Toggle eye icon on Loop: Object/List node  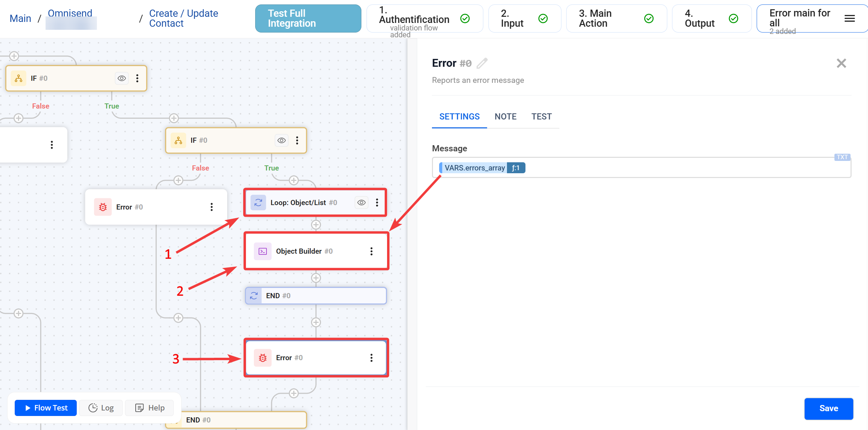click(x=361, y=203)
